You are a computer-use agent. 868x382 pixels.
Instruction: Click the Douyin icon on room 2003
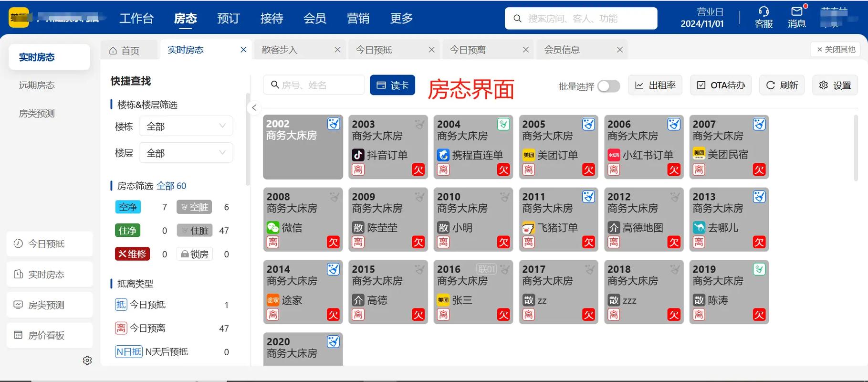(358, 155)
